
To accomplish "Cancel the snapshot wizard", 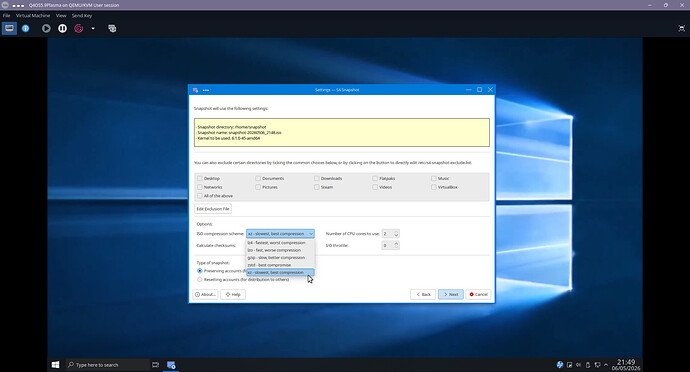I will [478, 295].
